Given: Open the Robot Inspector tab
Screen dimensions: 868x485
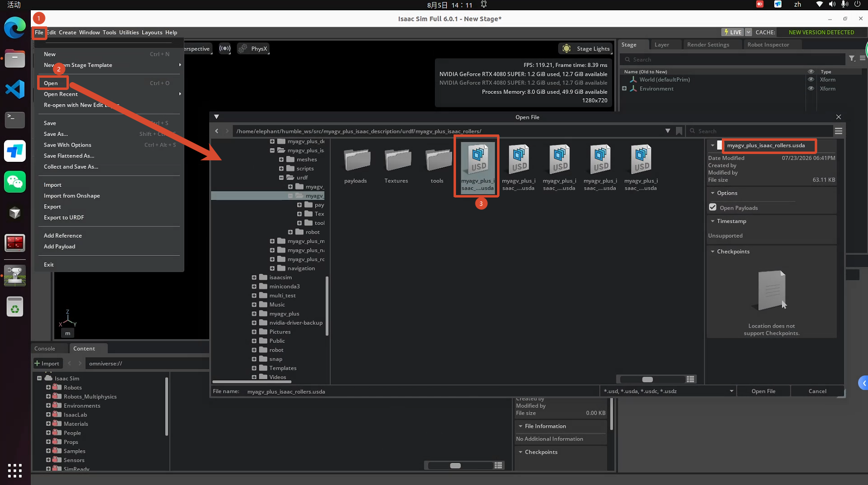Looking at the screenshot, I should (x=768, y=44).
